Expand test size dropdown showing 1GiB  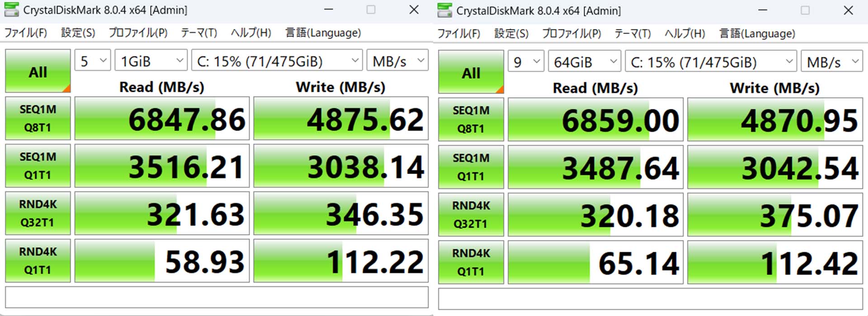[x=151, y=61]
